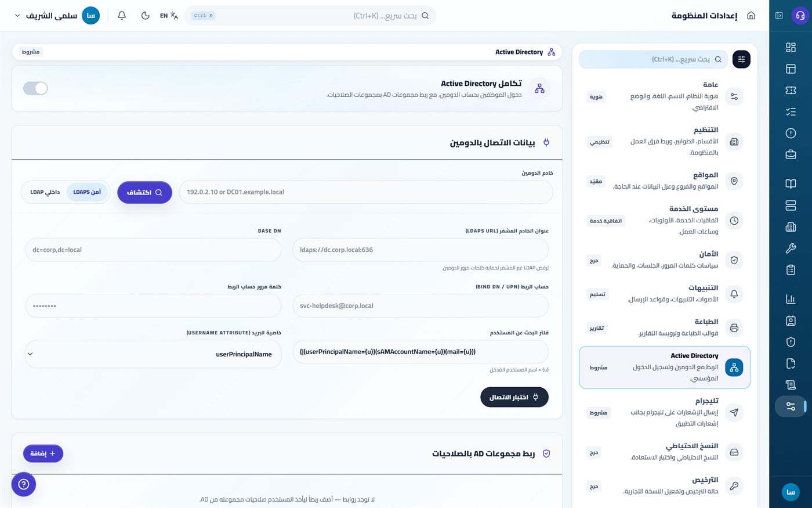Open the سلمى الشريف user menu
Screen dimensions: 812x508
pos(57,16)
